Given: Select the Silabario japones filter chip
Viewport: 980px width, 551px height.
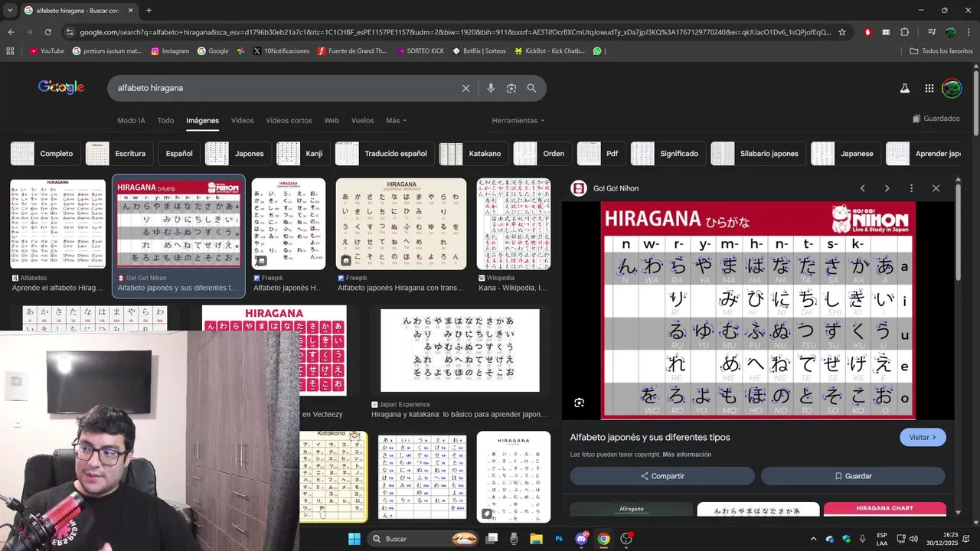Looking at the screenshot, I should [757, 154].
